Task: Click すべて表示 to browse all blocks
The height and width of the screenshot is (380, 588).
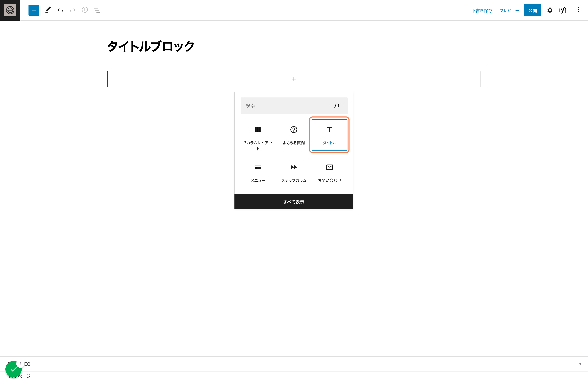Action: click(x=294, y=202)
